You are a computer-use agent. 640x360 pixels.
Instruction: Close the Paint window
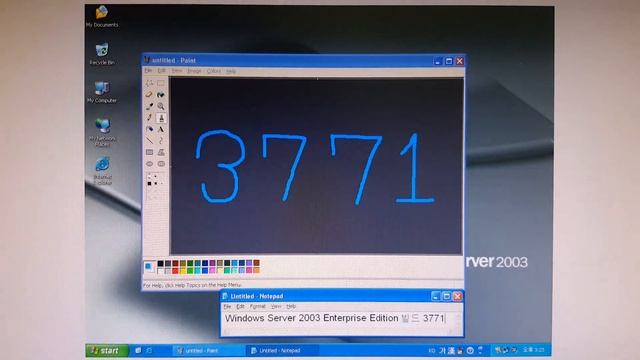[x=460, y=61]
